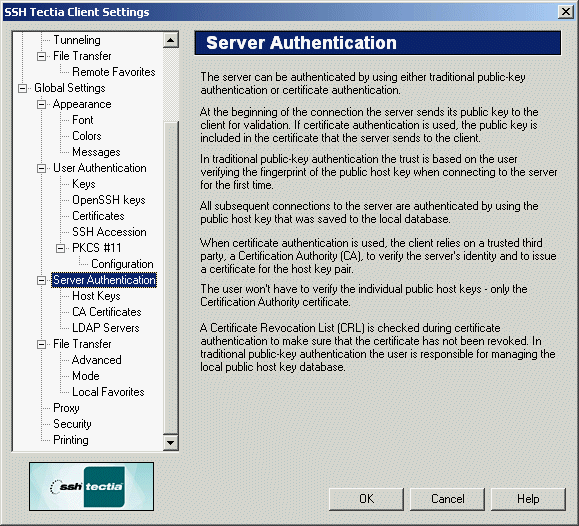Image resolution: width=579 pixels, height=526 pixels.
Task: Open PKCS #11 Configuration page
Action: [122, 264]
